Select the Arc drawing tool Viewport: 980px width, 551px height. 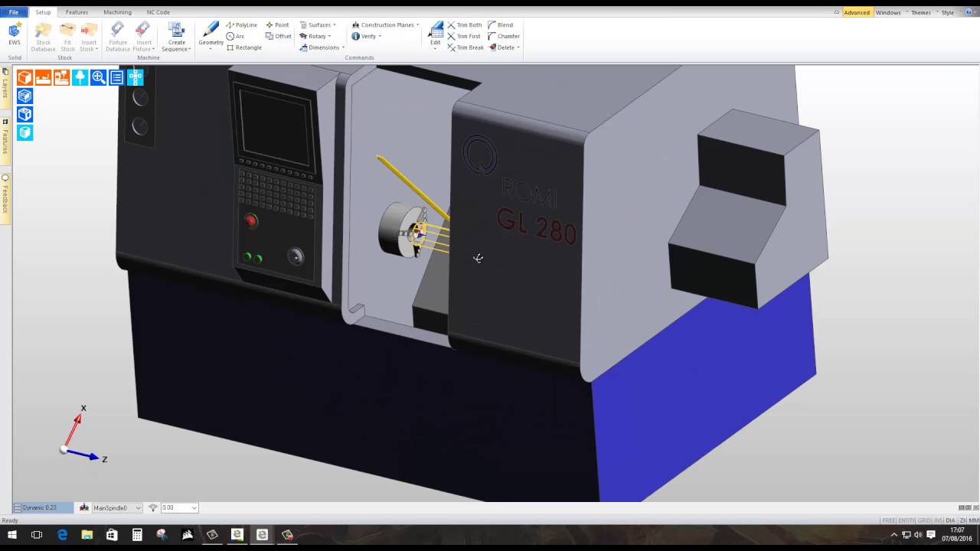(x=236, y=36)
